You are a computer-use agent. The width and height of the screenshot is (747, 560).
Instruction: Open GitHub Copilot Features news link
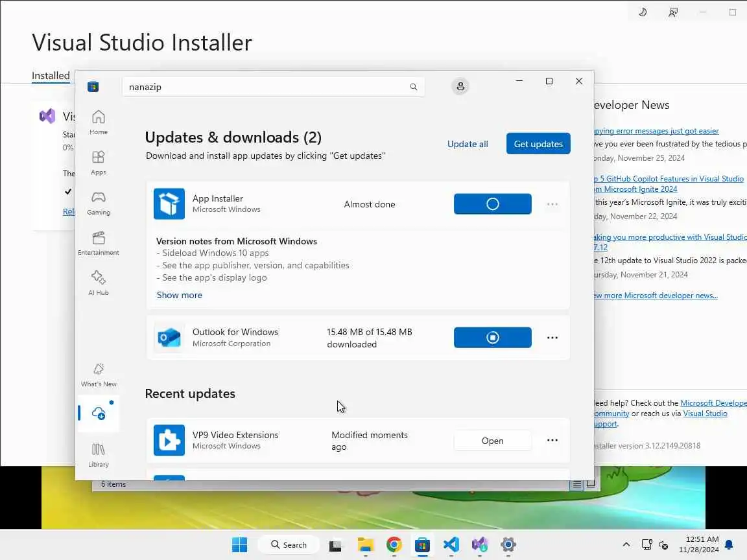click(669, 184)
